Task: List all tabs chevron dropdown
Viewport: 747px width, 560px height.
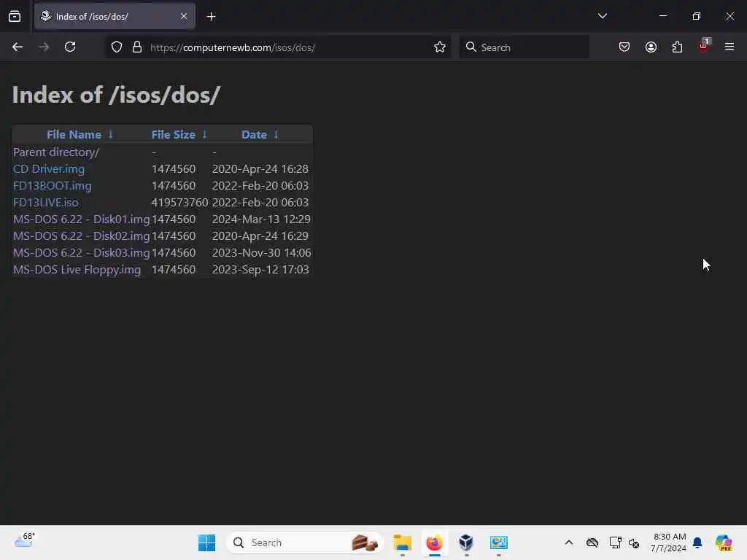Action: pos(602,16)
